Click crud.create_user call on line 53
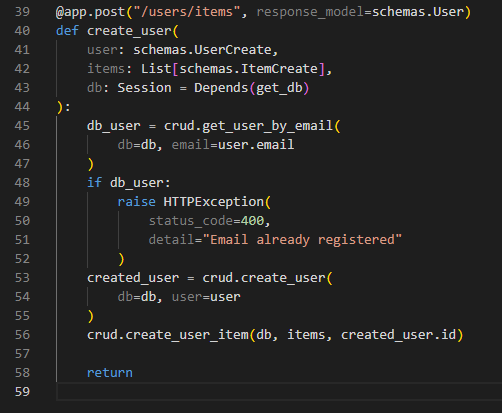Screen dimensions: 502x413 point(264,278)
